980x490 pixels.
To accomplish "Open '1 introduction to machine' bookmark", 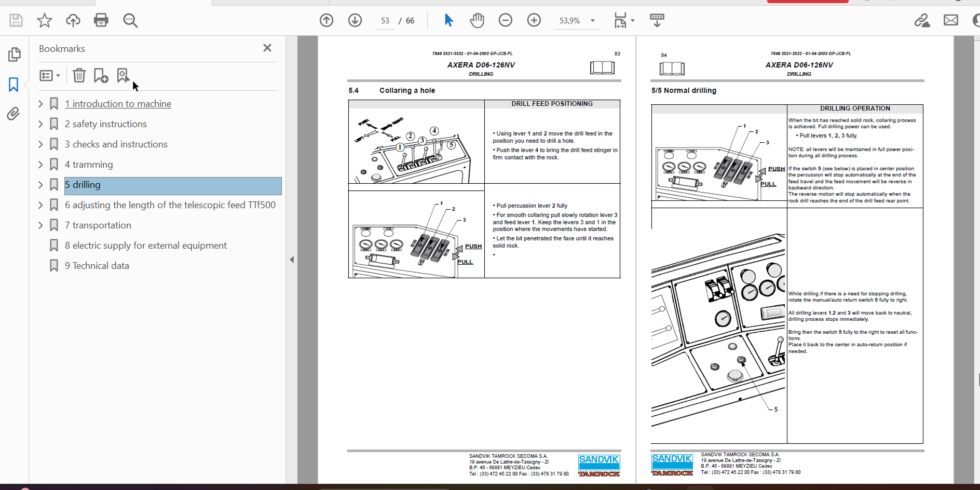I will coord(118,104).
